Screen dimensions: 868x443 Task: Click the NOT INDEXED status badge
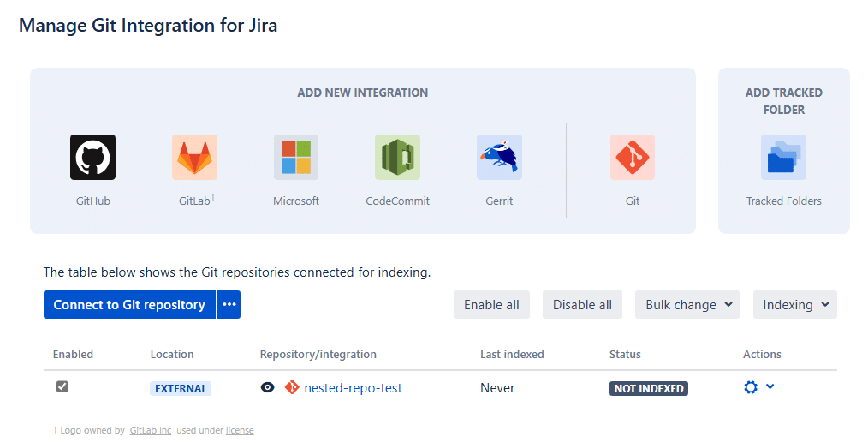pyautogui.click(x=649, y=388)
